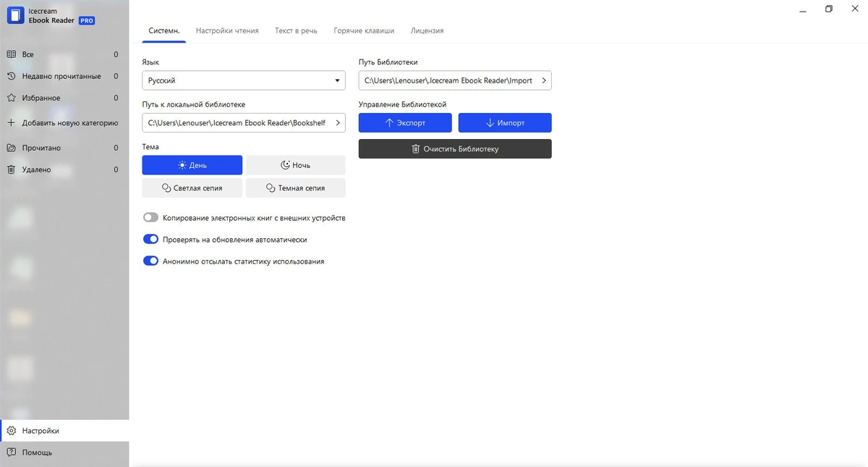The image size is (868, 467).
Task: Click plus icon to add new category
Action: (11, 123)
